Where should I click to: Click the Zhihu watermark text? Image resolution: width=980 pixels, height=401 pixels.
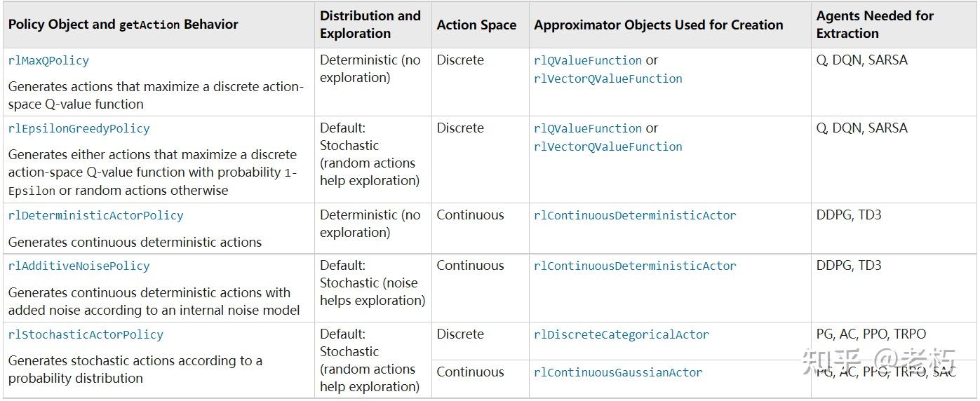pos(879,360)
